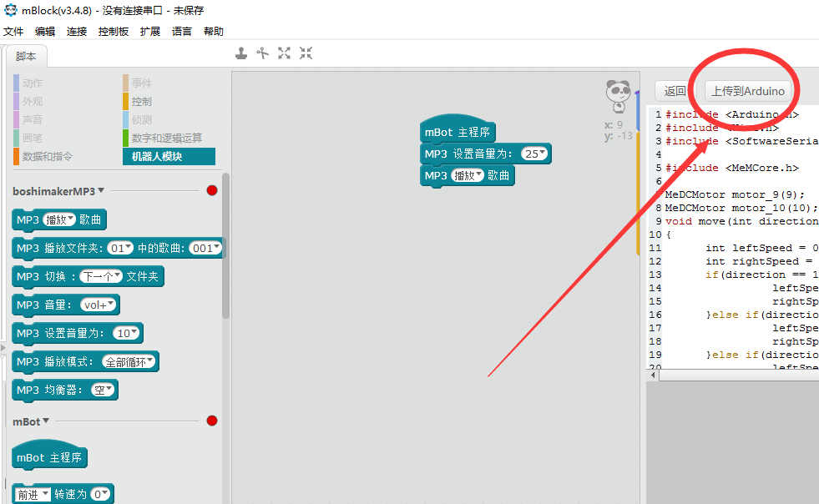Click the mBot red connection indicator
The width and height of the screenshot is (819, 504).
pos(211,421)
